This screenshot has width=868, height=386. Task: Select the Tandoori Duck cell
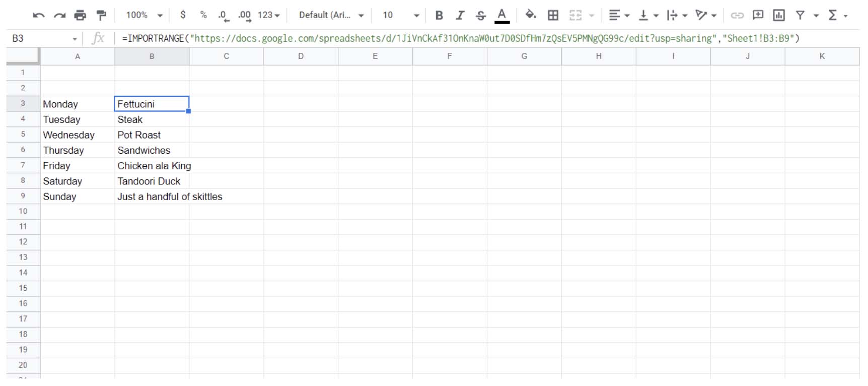pyautogui.click(x=152, y=181)
